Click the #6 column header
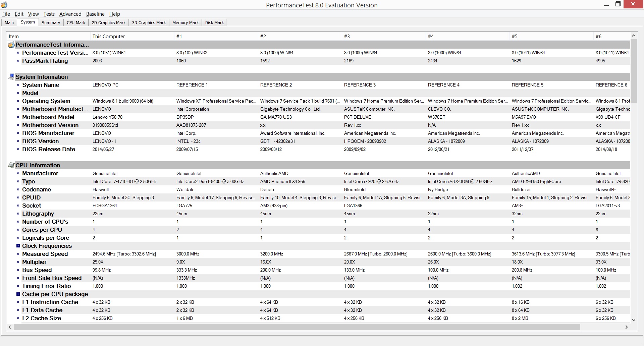Image resolution: width=644 pixels, height=346 pixels. click(x=612, y=36)
